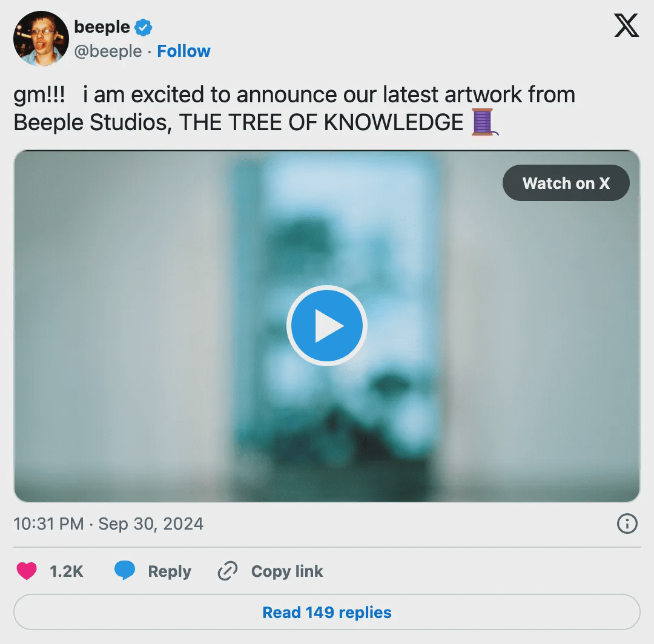
Task: Open the beeple display name link
Action: 102,27
